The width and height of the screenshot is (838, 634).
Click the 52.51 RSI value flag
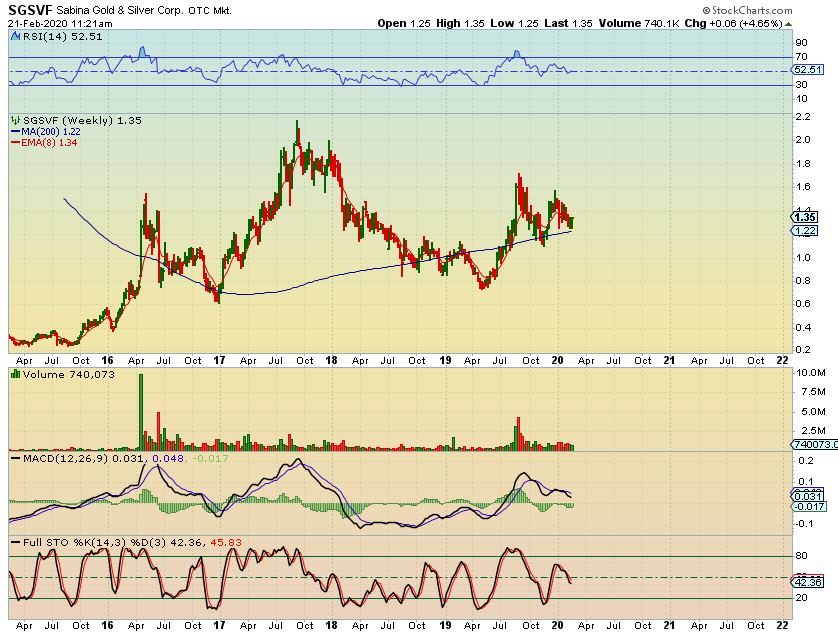click(806, 71)
